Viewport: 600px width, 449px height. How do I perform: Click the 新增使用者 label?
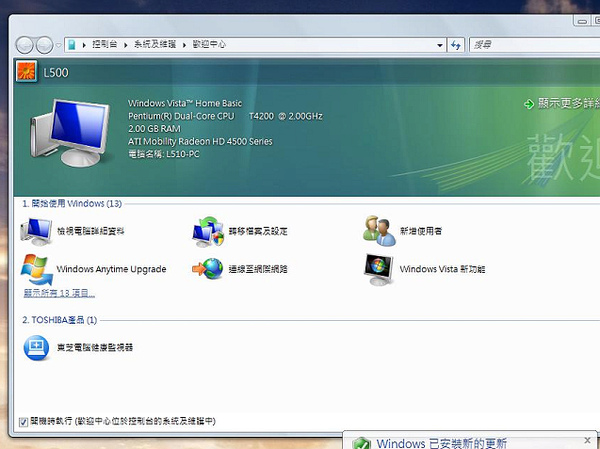tap(421, 231)
